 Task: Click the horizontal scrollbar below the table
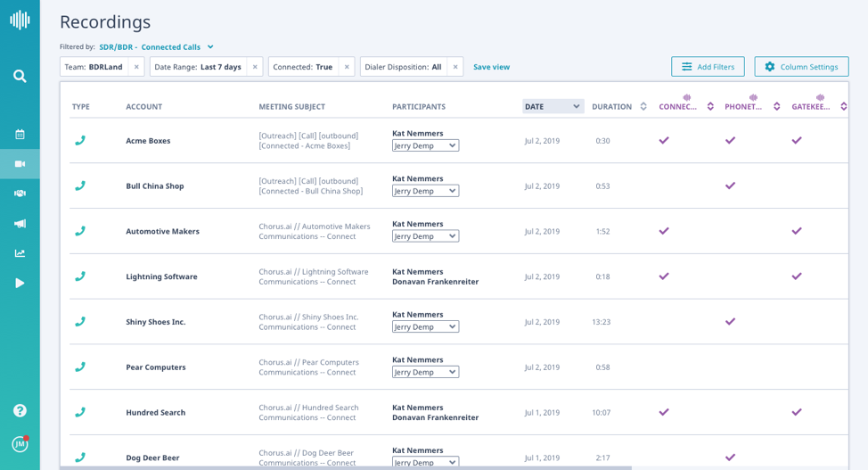(x=346, y=468)
